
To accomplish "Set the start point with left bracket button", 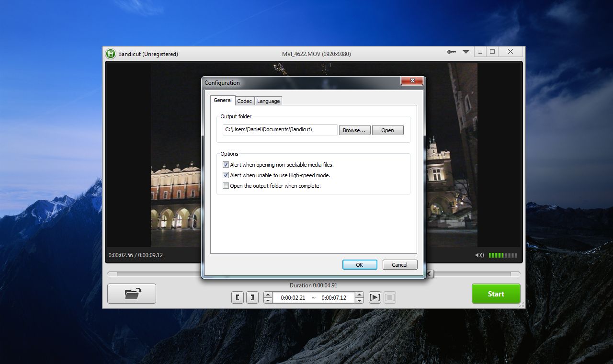I will 238,297.
